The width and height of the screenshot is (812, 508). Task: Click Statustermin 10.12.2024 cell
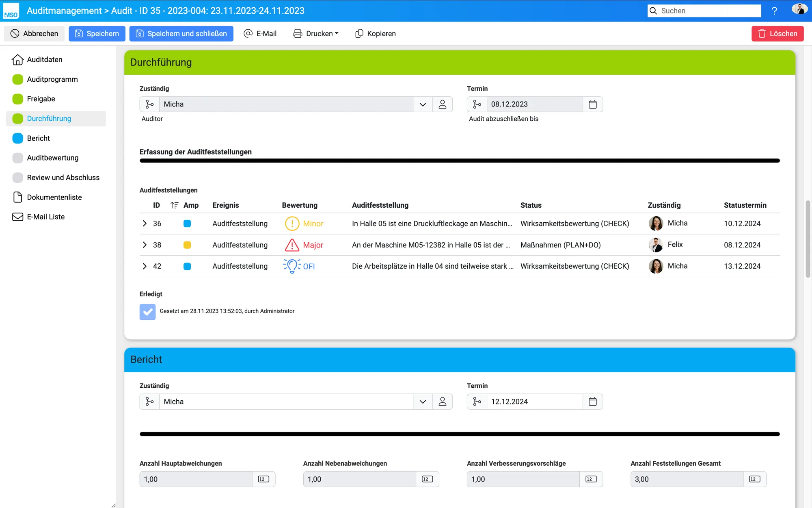[742, 224]
